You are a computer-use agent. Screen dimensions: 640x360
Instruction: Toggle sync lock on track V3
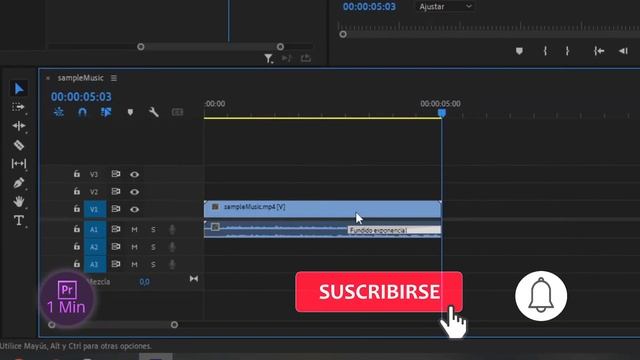pos(116,174)
